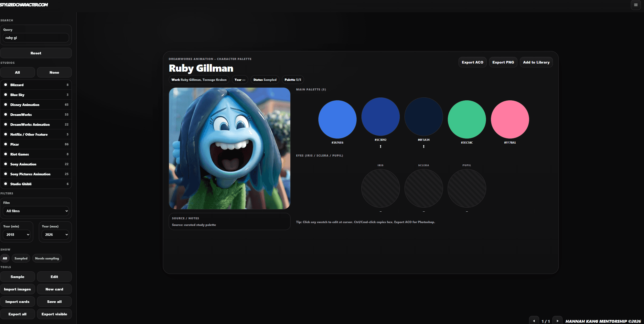Click the previous page arrow
This screenshot has width=644, height=324.
point(534,321)
